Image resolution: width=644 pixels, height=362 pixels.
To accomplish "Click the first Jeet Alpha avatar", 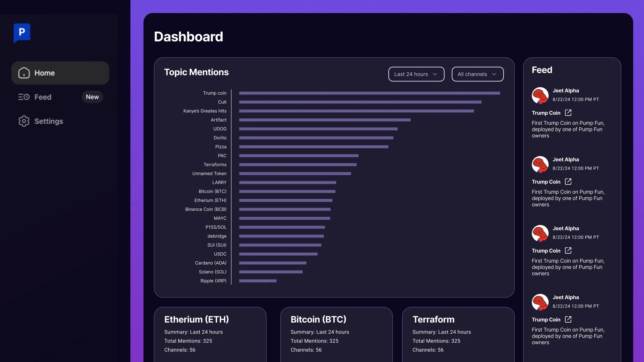I will [540, 95].
